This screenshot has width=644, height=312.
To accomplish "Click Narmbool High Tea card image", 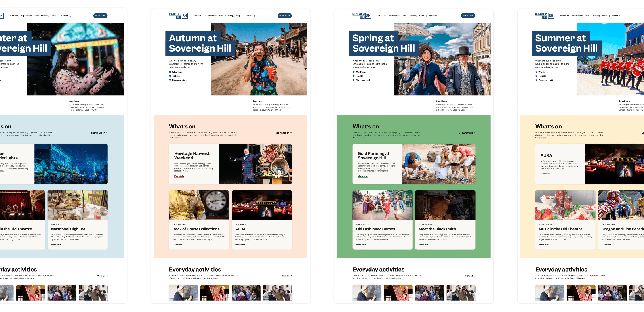I will pyautogui.click(x=78, y=205).
